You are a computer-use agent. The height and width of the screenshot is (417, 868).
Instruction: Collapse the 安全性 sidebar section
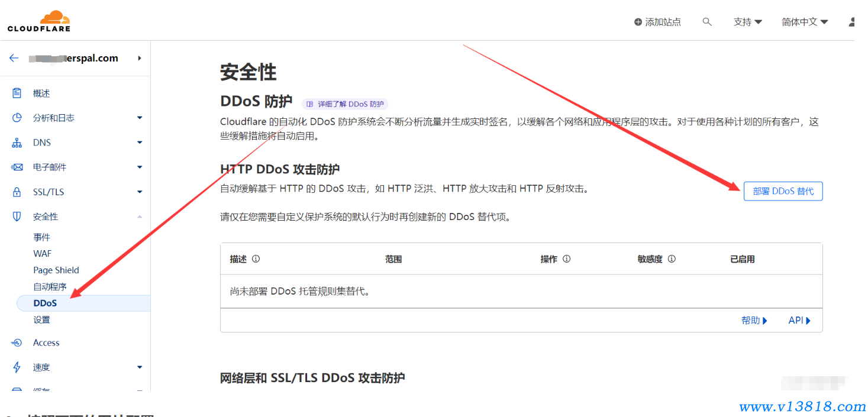click(x=140, y=217)
